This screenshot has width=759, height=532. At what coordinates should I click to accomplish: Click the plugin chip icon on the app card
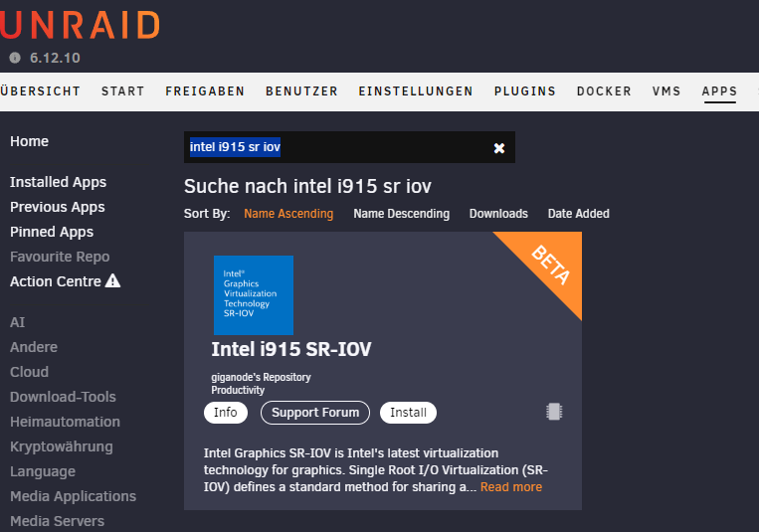554,412
